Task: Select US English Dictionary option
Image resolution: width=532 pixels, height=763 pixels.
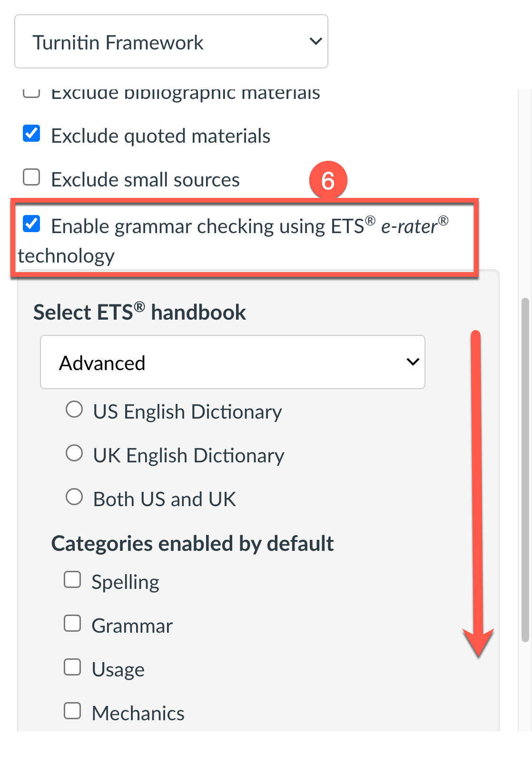Action: (x=74, y=410)
